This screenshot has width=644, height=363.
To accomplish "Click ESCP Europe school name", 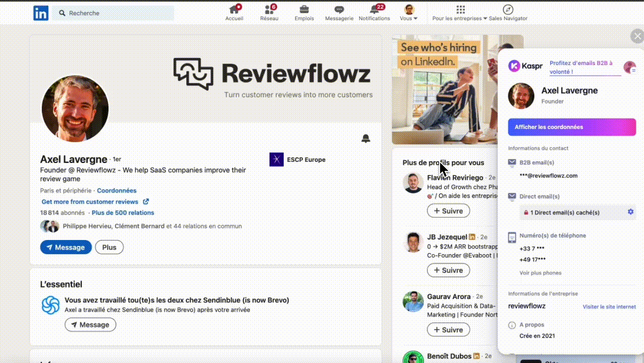I will (x=306, y=160).
